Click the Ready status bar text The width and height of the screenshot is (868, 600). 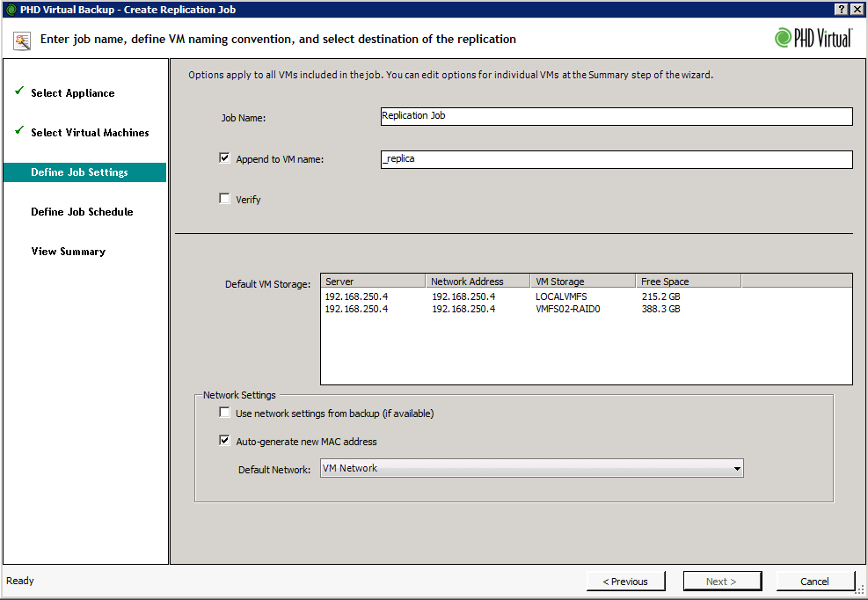pyautogui.click(x=20, y=581)
